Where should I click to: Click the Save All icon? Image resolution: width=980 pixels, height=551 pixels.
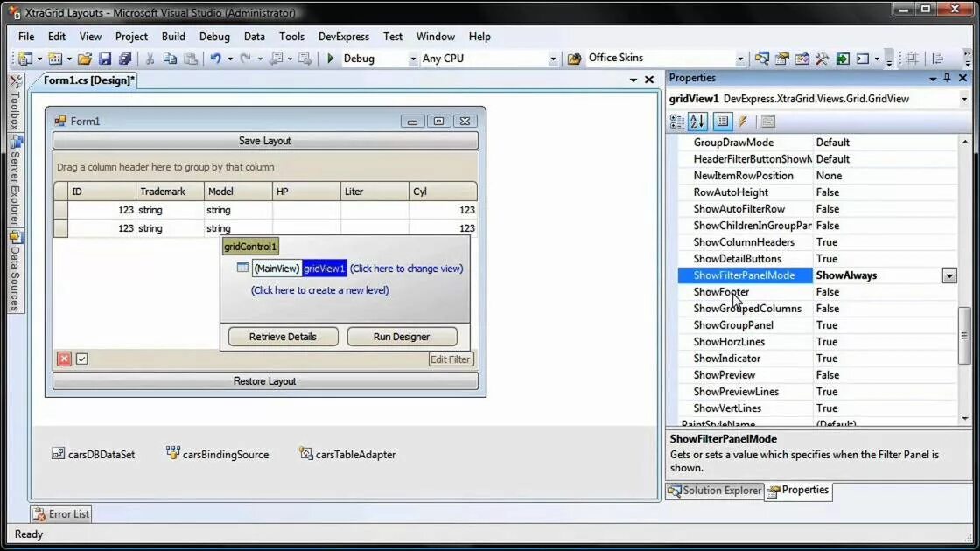(125, 59)
